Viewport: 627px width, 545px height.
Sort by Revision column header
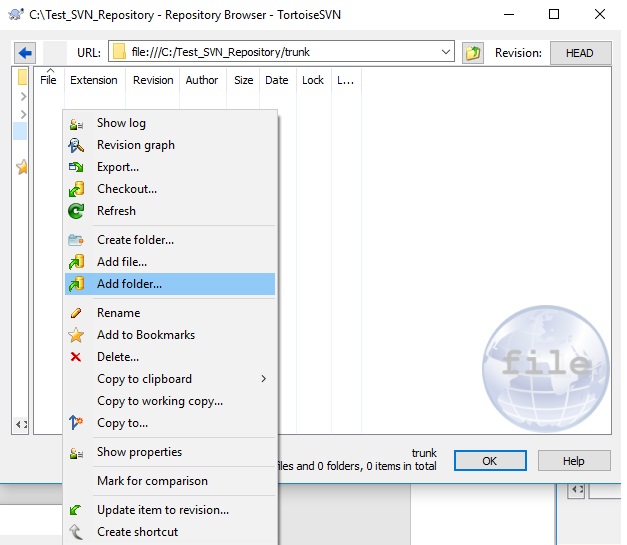(x=153, y=80)
